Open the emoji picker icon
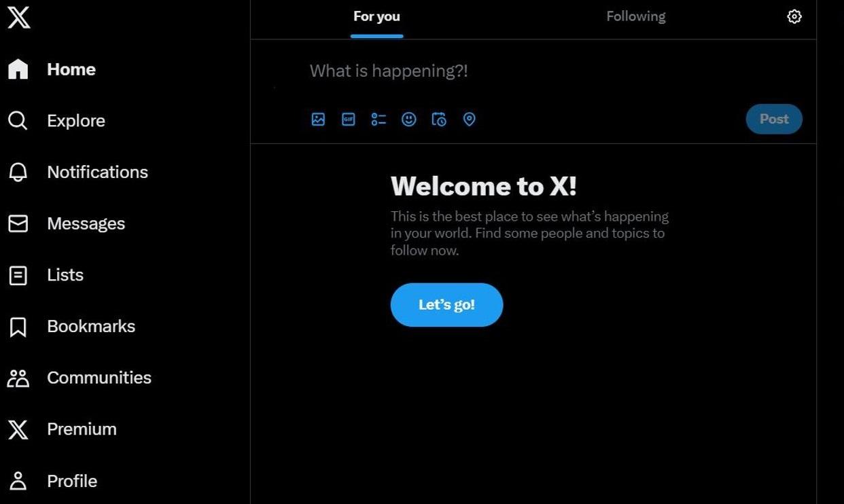Screen dimensions: 844x504 (x=408, y=120)
